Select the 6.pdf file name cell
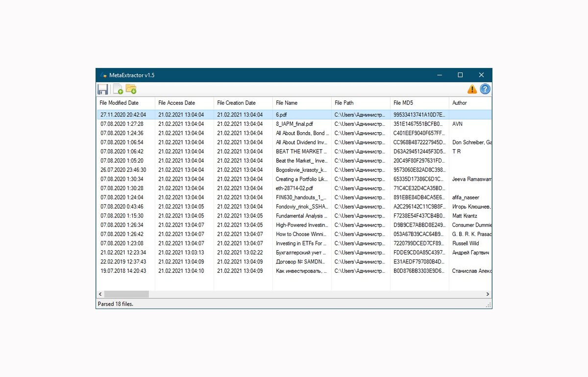Image resolution: width=588 pixels, height=377 pixels. tap(281, 115)
